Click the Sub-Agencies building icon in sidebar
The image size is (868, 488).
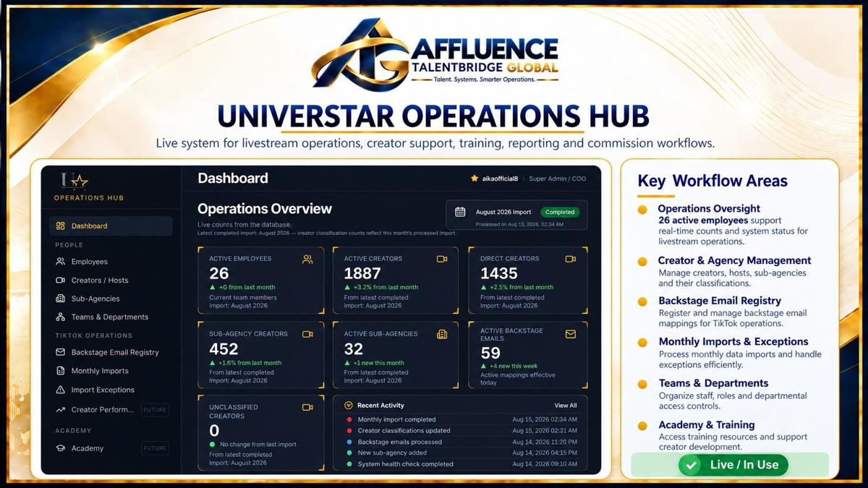[60, 299]
